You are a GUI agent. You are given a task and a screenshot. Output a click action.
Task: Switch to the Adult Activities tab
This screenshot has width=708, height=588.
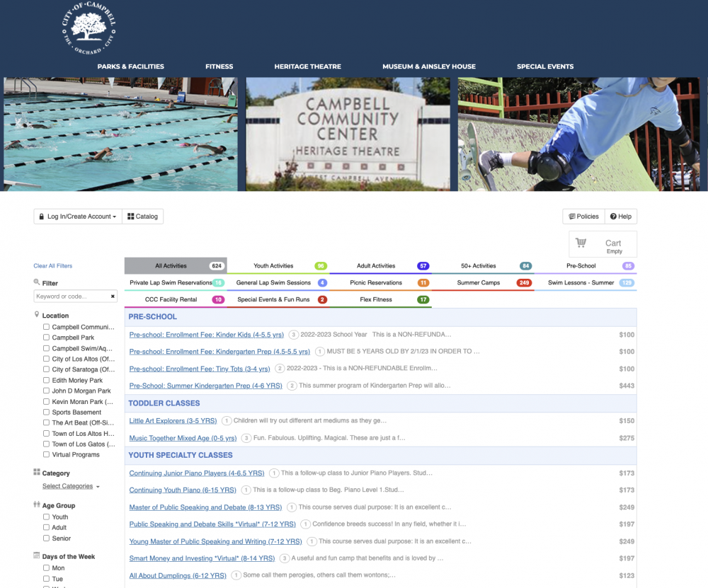tap(381, 266)
